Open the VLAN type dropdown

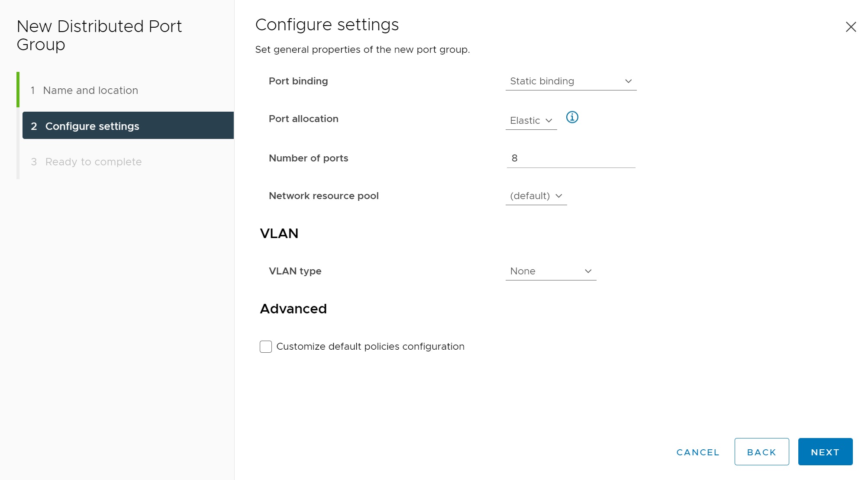[551, 271]
